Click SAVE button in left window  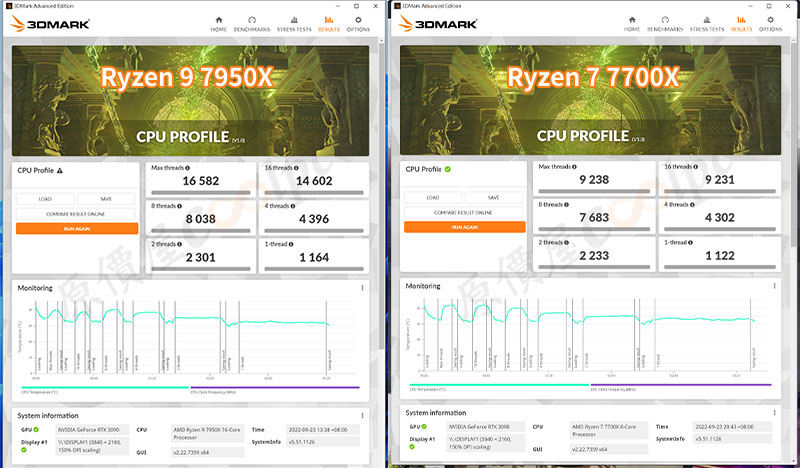(x=106, y=199)
